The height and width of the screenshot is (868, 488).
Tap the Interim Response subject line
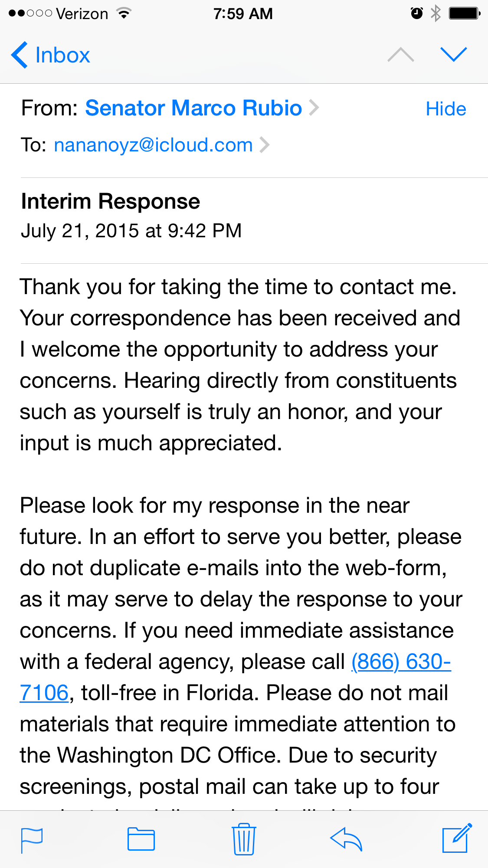pyautogui.click(x=111, y=201)
